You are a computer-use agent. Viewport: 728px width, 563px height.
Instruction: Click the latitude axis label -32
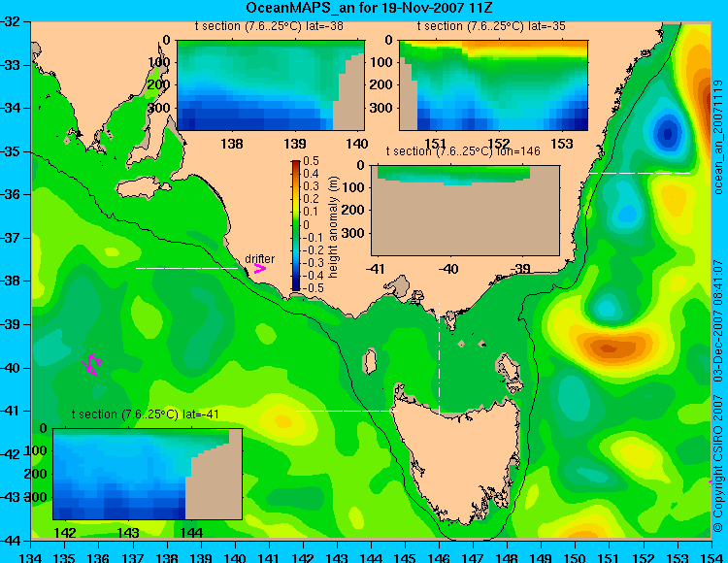coord(11,21)
